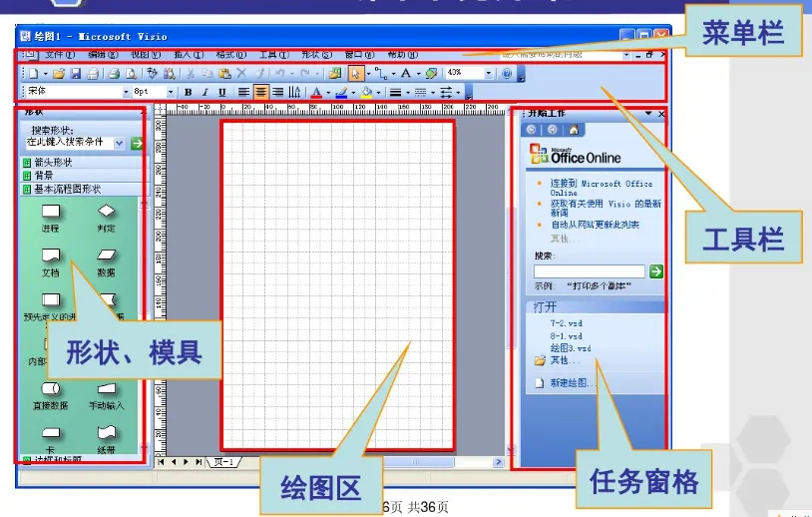Create a new drawing with New icon
812x517 pixels.
click(34, 74)
